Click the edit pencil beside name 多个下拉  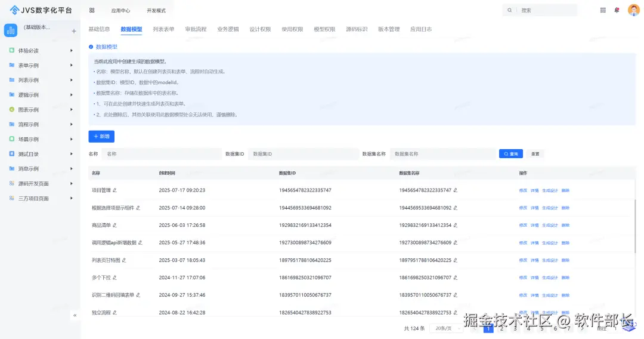click(x=114, y=278)
